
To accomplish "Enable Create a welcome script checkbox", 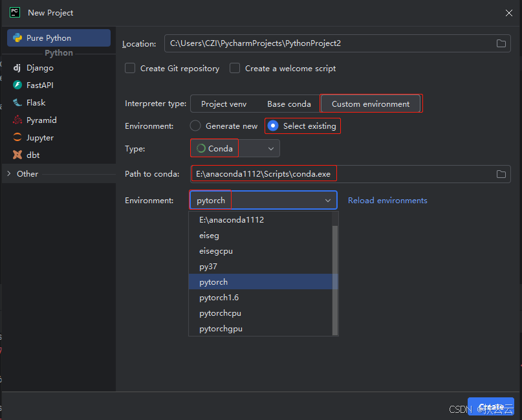I will pos(235,69).
